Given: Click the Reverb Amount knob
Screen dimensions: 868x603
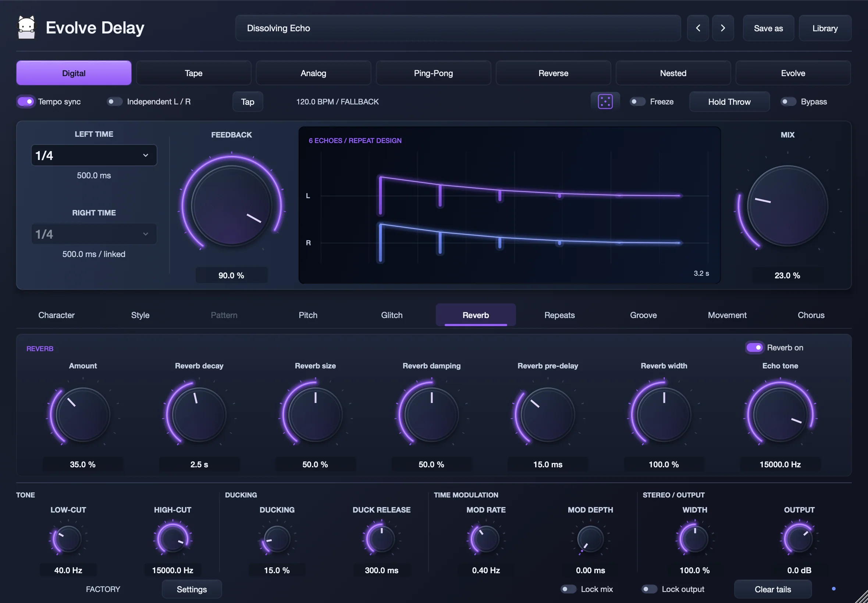Looking at the screenshot, I should coord(83,414).
